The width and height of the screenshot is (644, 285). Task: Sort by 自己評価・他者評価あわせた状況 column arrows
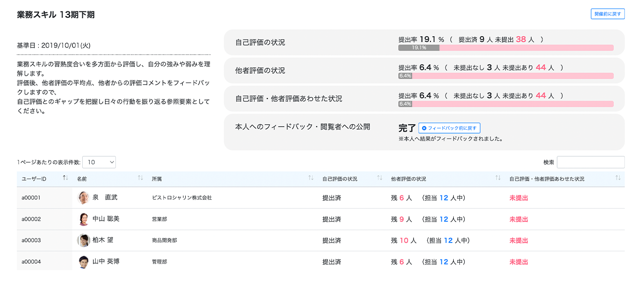(618, 178)
